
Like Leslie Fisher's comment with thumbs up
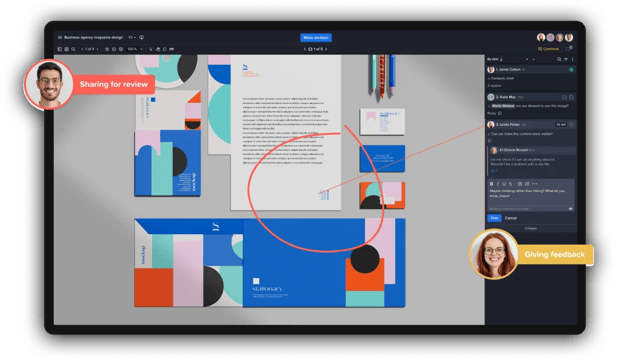pyautogui.click(x=489, y=141)
